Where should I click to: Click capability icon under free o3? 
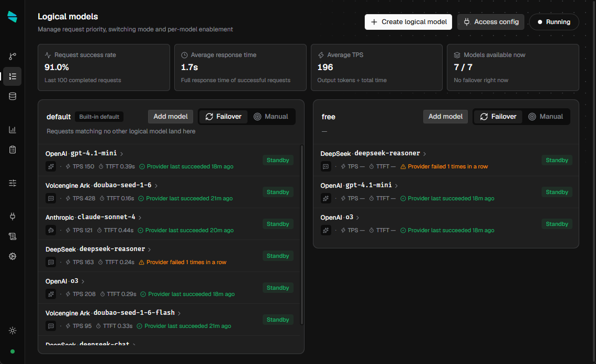pos(326,230)
